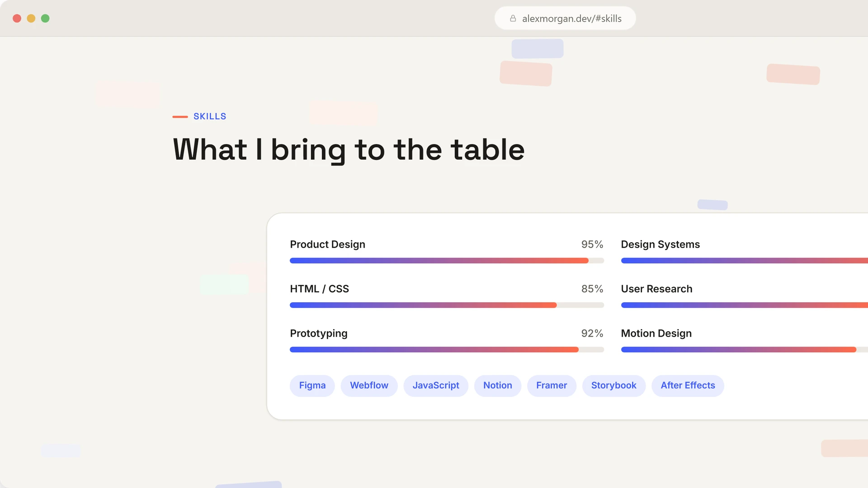Click the Motion Design label
The height and width of the screenshot is (488, 868).
coord(656,333)
